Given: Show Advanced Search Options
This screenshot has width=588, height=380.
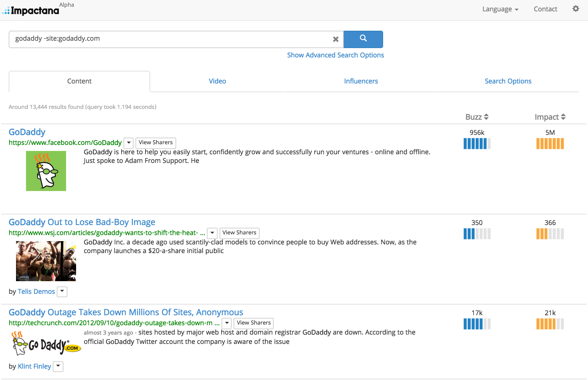Looking at the screenshot, I should 335,55.
